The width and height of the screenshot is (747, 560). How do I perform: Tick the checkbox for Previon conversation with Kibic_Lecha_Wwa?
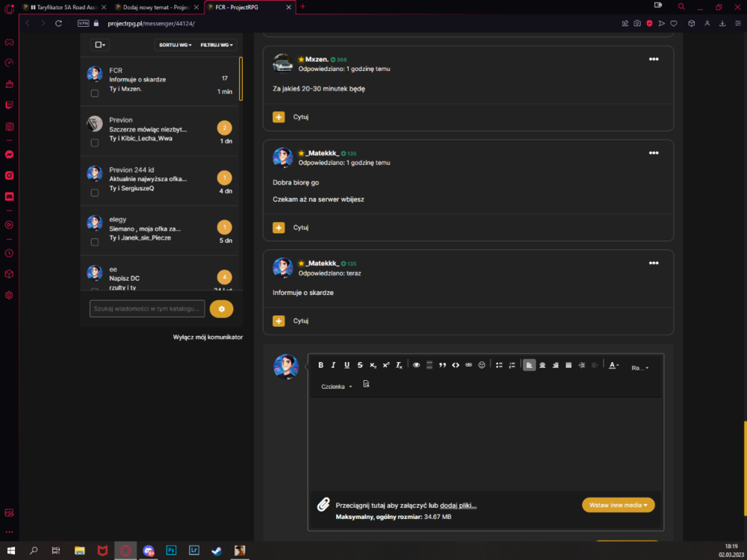95,143
